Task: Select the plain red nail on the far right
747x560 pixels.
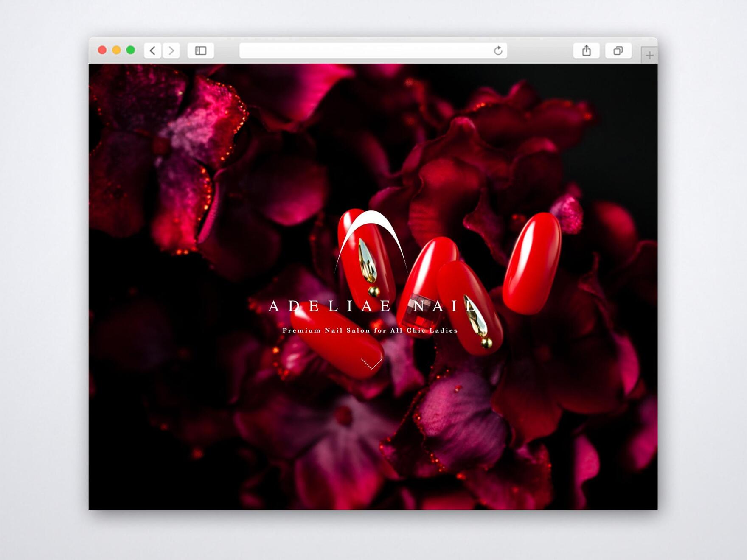Action: pos(532,263)
